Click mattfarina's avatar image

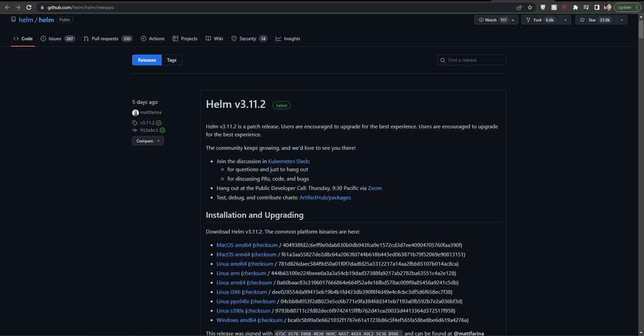135,112
